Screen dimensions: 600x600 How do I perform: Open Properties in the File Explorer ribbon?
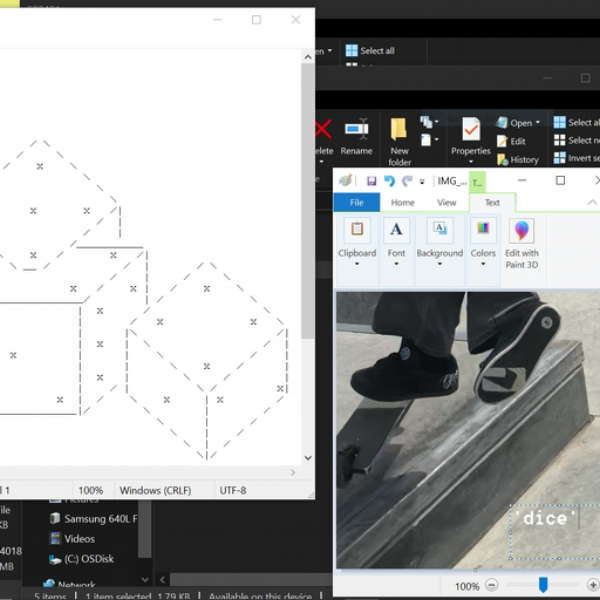click(x=471, y=136)
